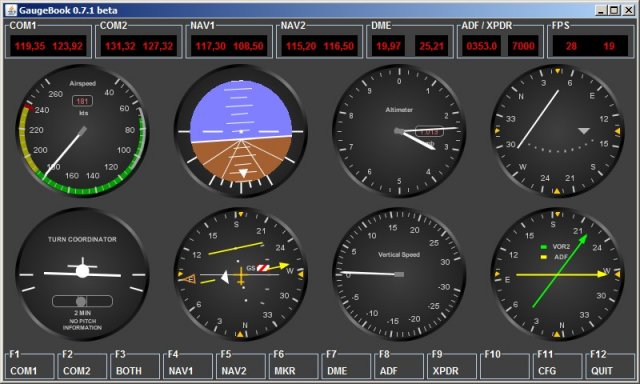640x384 pixels.
Task: Click ADF frequency 0353.0
Action: tap(482, 46)
